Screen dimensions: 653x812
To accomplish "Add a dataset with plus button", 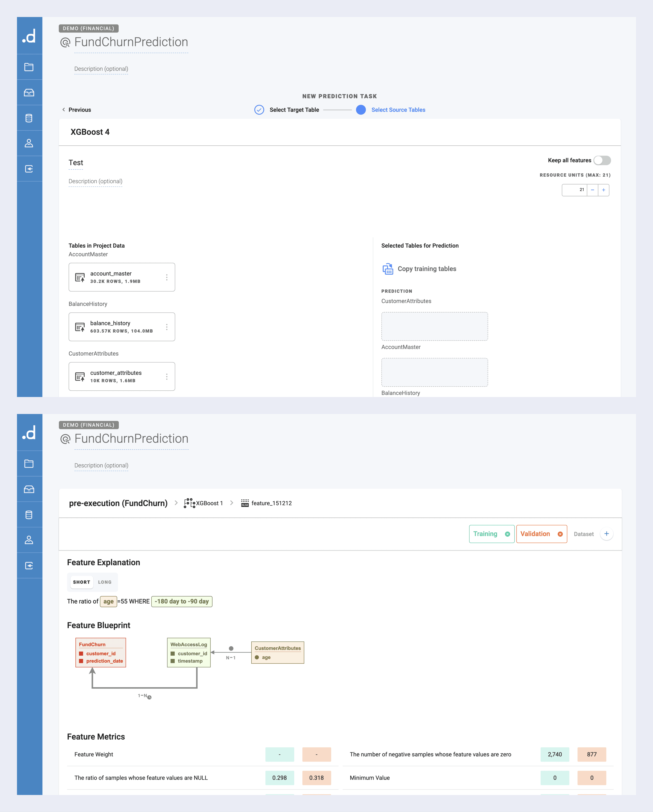I will pyautogui.click(x=606, y=534).
